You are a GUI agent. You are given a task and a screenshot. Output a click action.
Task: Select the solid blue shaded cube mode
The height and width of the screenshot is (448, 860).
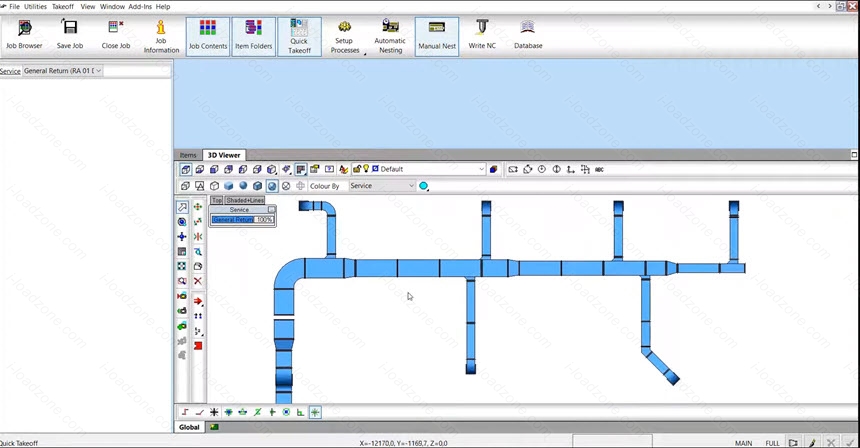click(229, 186)
